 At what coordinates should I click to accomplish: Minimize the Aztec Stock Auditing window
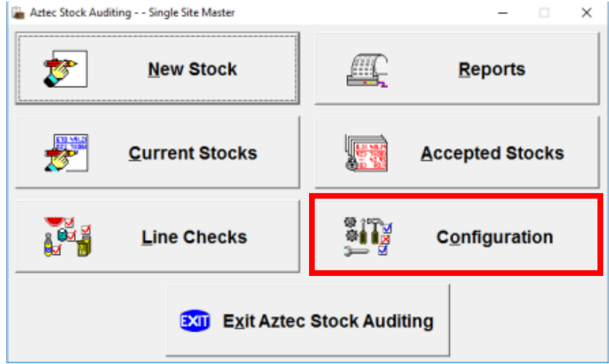502,13
